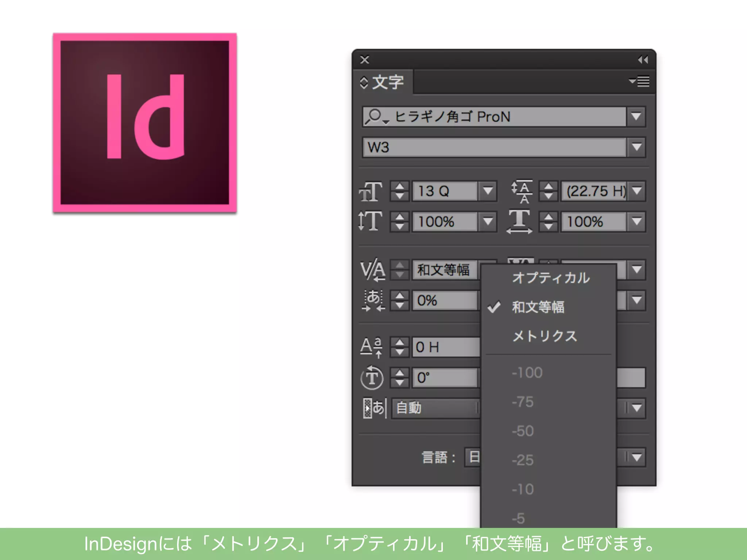The image size is (747, 560).
Task: Click the InDesign Id logo
Action: tap(145, 123)
